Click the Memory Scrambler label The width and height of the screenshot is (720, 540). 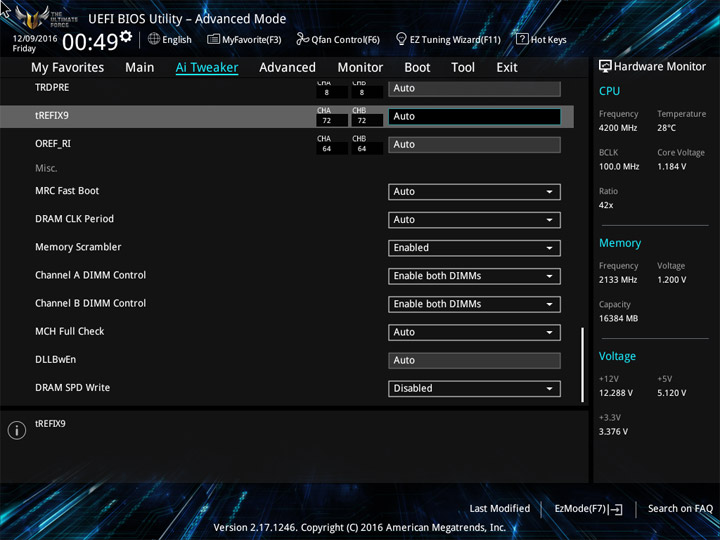point(78,247)
